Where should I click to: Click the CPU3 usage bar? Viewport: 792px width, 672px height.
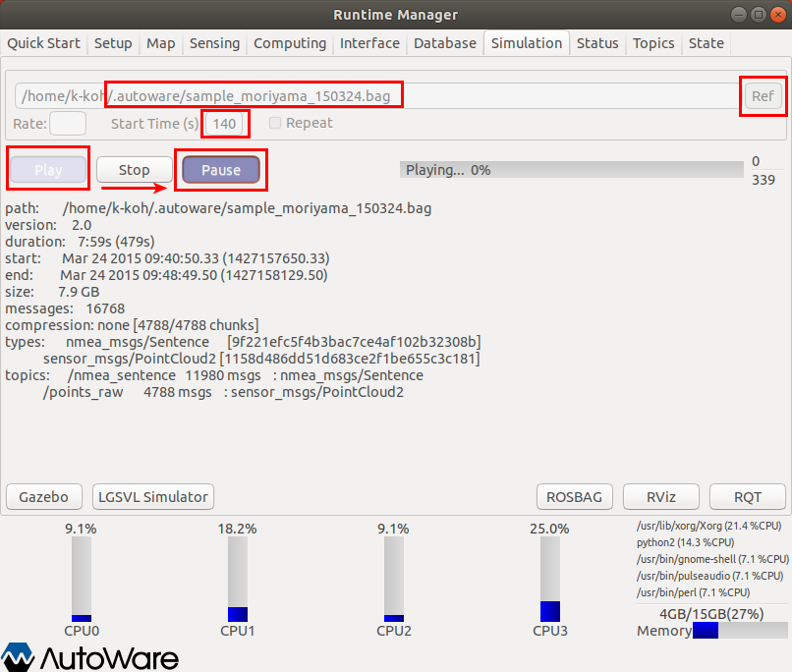click(x=550, y=579)
